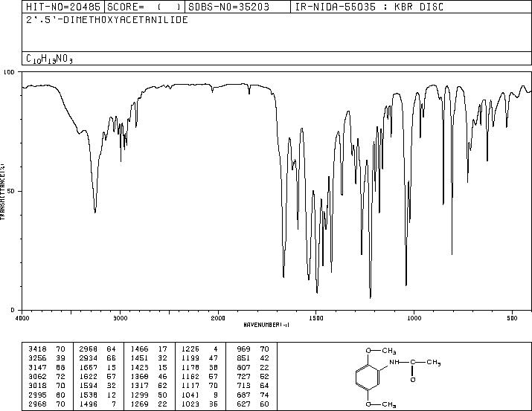The width and height of the screenshot is (532, 411).
Task: Click the WAVENUMBER x-axis label
Action: pos(266,325)
